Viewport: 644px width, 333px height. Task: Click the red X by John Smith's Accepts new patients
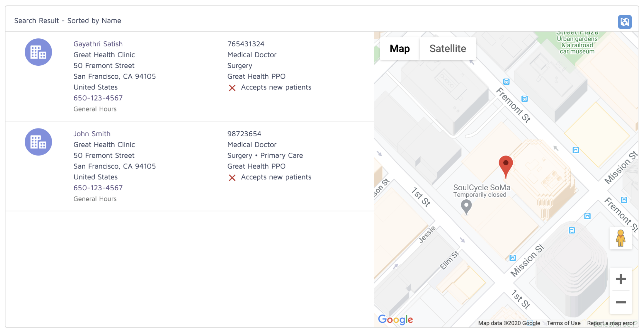click(x=232, y=177)
